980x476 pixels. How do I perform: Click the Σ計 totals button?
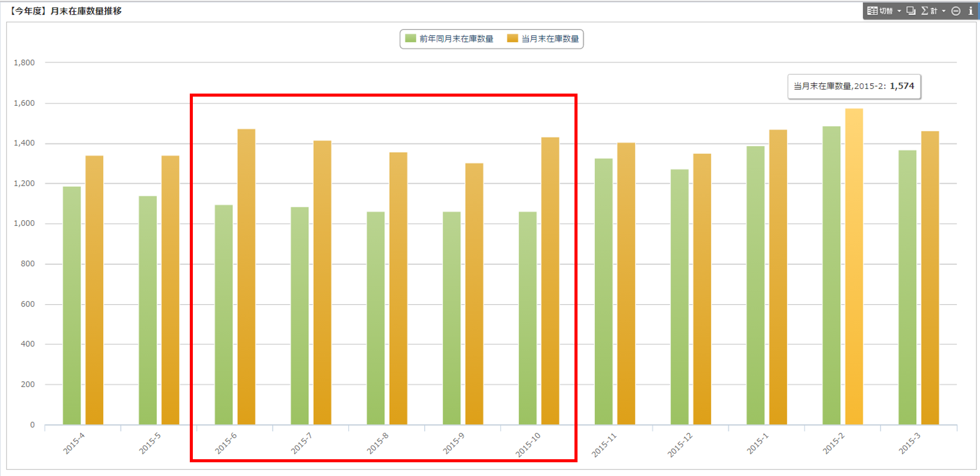coord(929,11)
